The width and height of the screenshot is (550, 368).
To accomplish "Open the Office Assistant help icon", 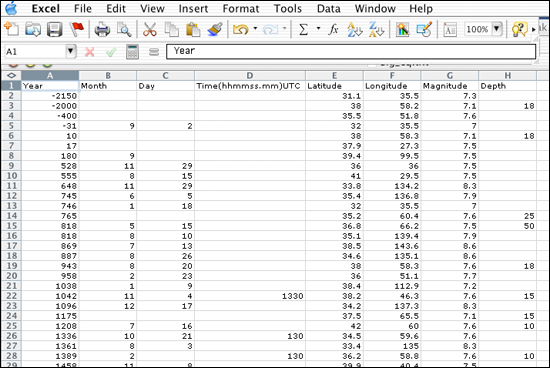I will pos(519,29).
